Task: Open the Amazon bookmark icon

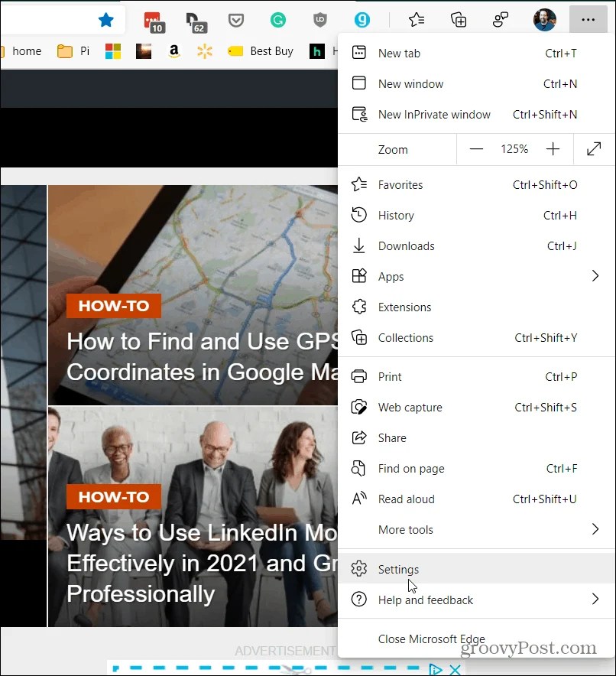Action: [173, 51]
